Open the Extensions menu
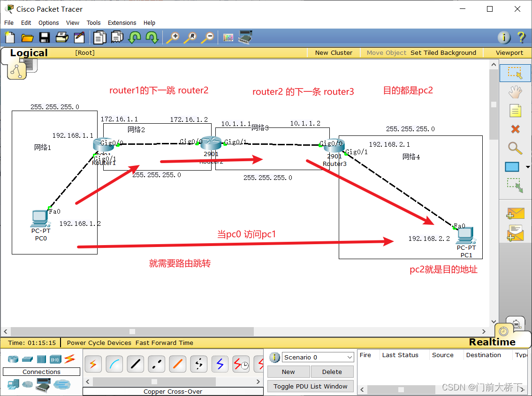Screen dimensions: 532x396 122,22
